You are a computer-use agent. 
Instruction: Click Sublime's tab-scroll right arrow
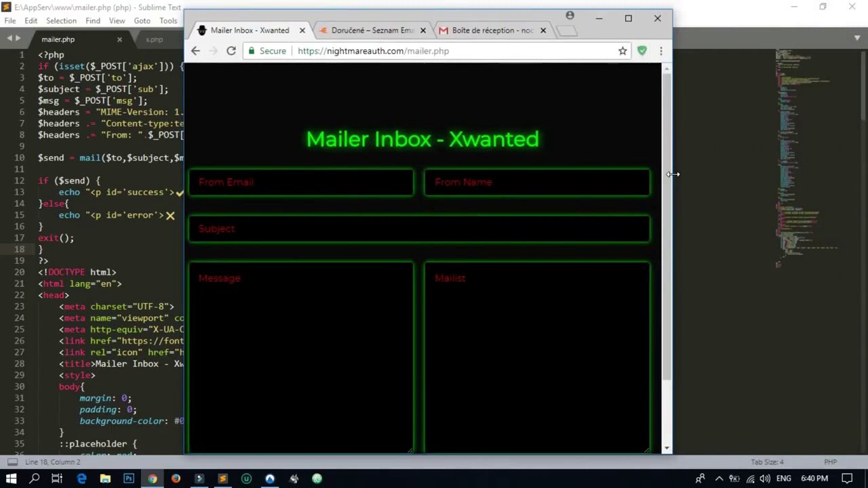[x=18, y=39]
